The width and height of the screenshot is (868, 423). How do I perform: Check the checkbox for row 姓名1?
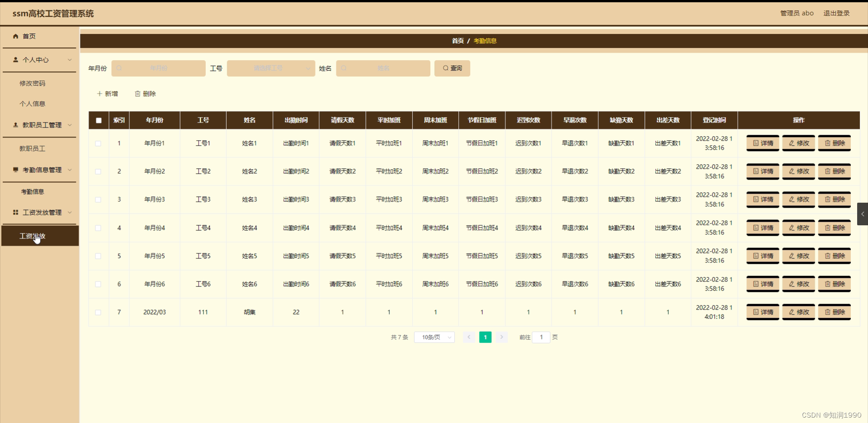[x=98, y=143]
